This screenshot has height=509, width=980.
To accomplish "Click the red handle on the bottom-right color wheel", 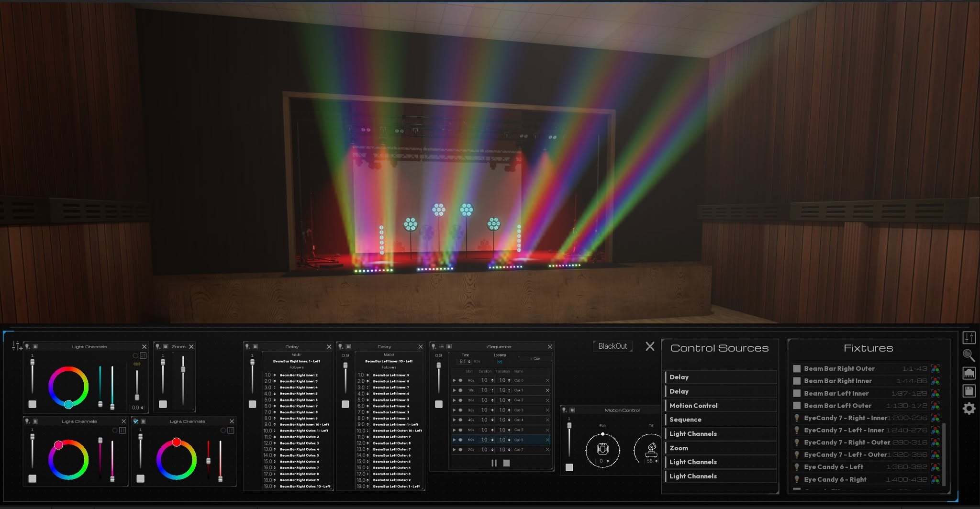I will click(177, 442).
